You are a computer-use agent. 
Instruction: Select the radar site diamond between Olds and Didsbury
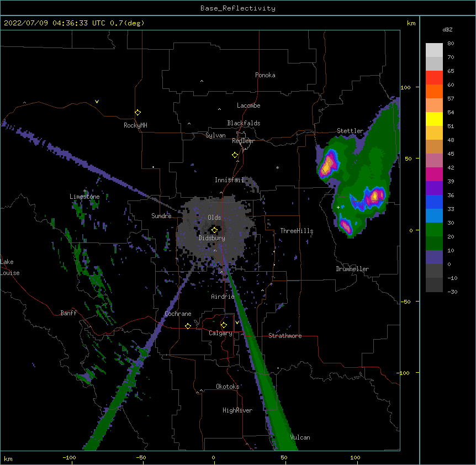point(214,230)
